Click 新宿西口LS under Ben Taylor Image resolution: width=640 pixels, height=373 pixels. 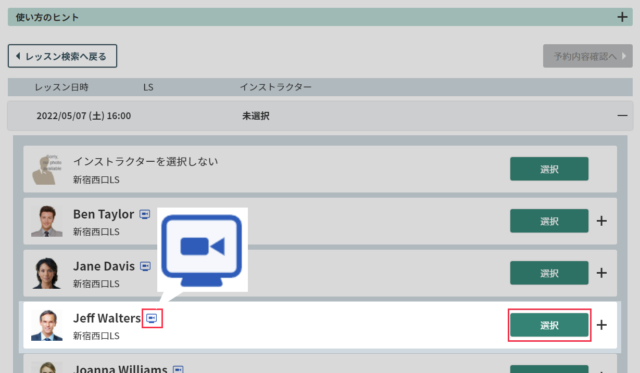tap(96, 232)
